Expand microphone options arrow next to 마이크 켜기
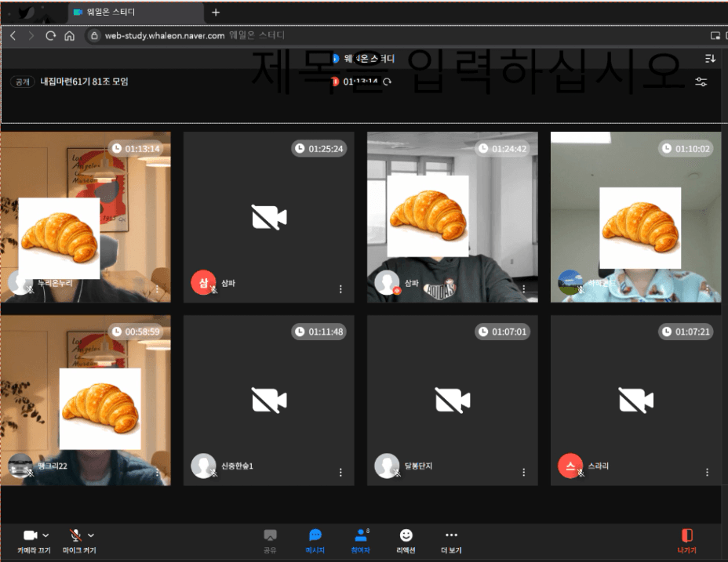This screenshot has width=728, height=562. click(x=92, y=535)
